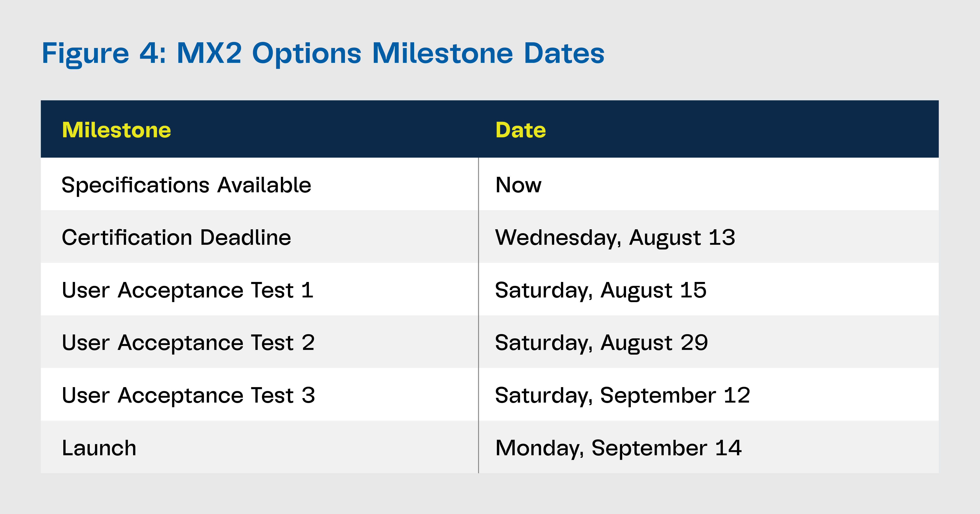This screenshot has height=514, width=980.
Task: Click 'Saturday, August 29' date
Action: click(602, 342)
